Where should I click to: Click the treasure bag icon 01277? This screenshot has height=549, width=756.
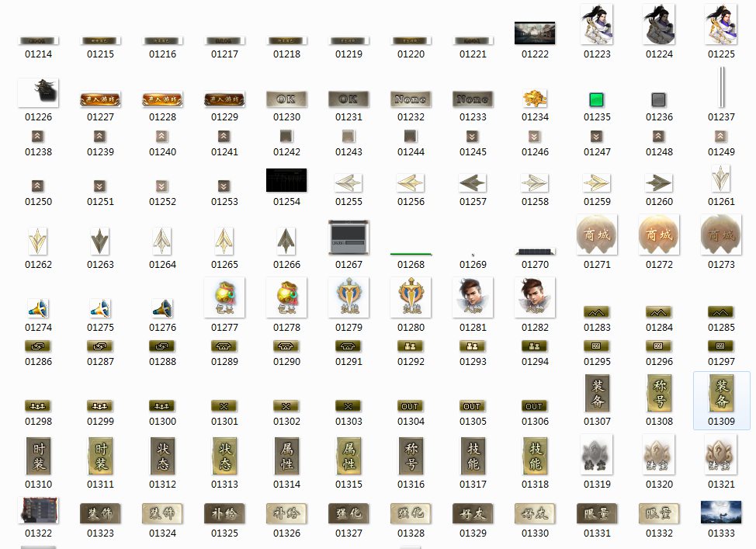pyautogui.click(x=224, y=298)
